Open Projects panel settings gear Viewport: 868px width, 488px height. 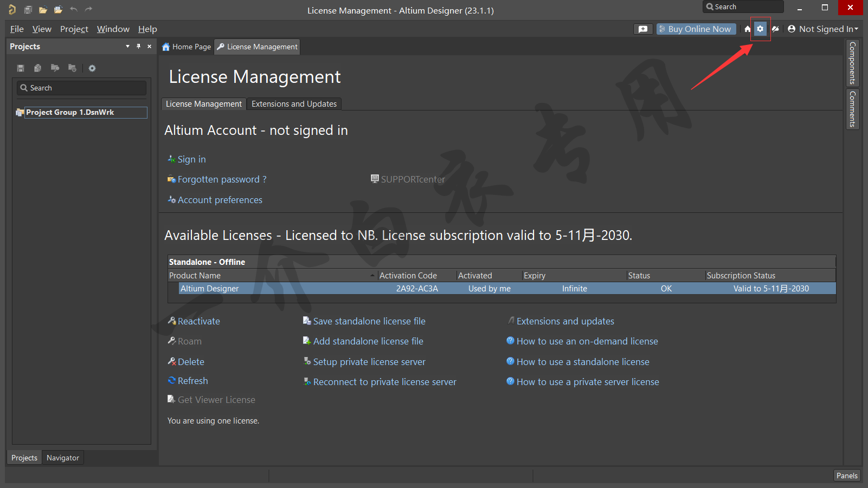[92, 68]
